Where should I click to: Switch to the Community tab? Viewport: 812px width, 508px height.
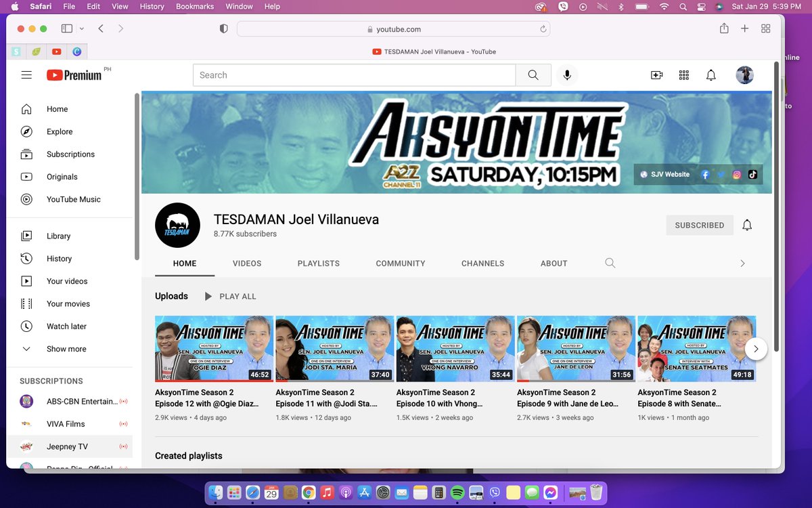(401, 263)
